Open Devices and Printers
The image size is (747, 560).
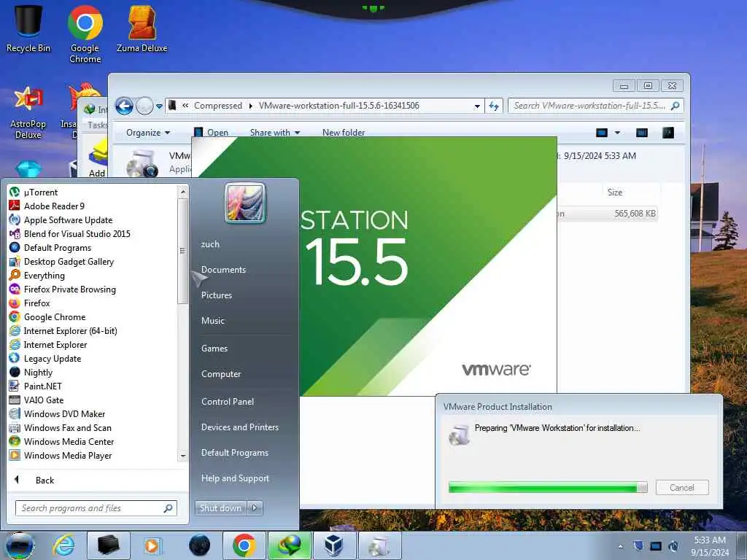[239, 427]
